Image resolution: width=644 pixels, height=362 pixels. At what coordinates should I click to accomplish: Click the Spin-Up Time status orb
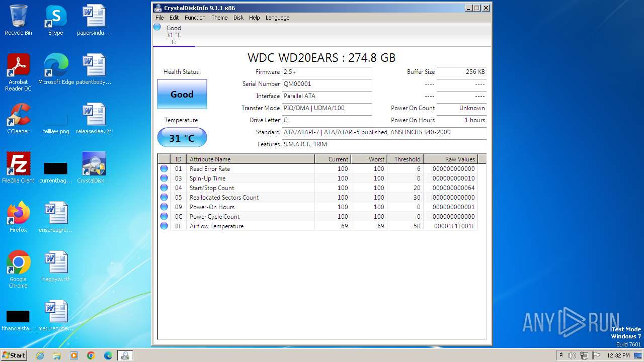point(164,178)
